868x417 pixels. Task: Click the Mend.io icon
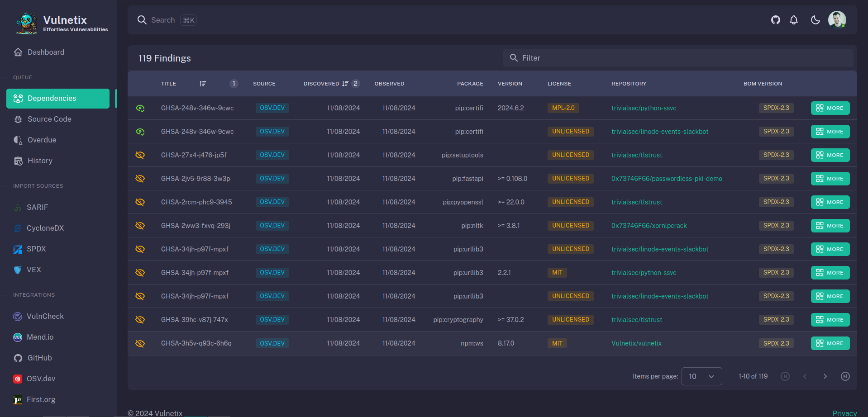pyautogui.click(x=18, y=337)
